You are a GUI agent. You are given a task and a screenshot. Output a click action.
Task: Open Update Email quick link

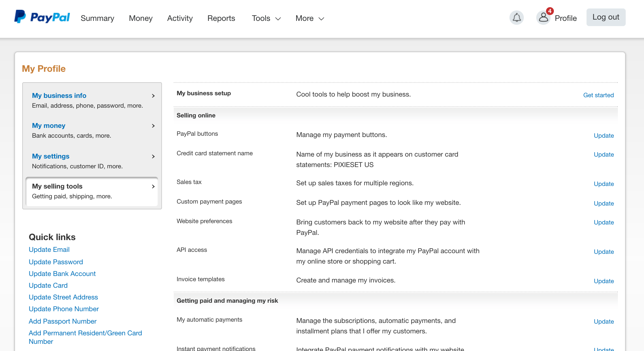(49, 250)
